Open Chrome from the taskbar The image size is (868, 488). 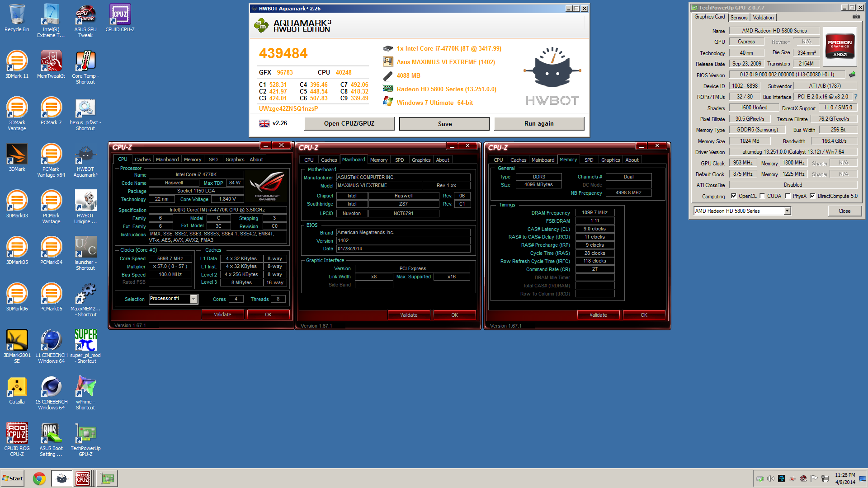coord(39,479)
